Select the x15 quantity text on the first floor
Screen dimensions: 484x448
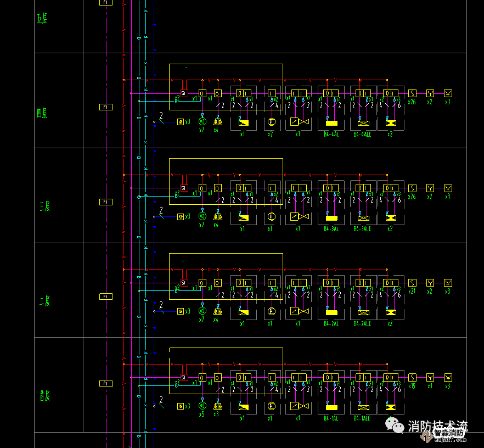tap(412, 386)
